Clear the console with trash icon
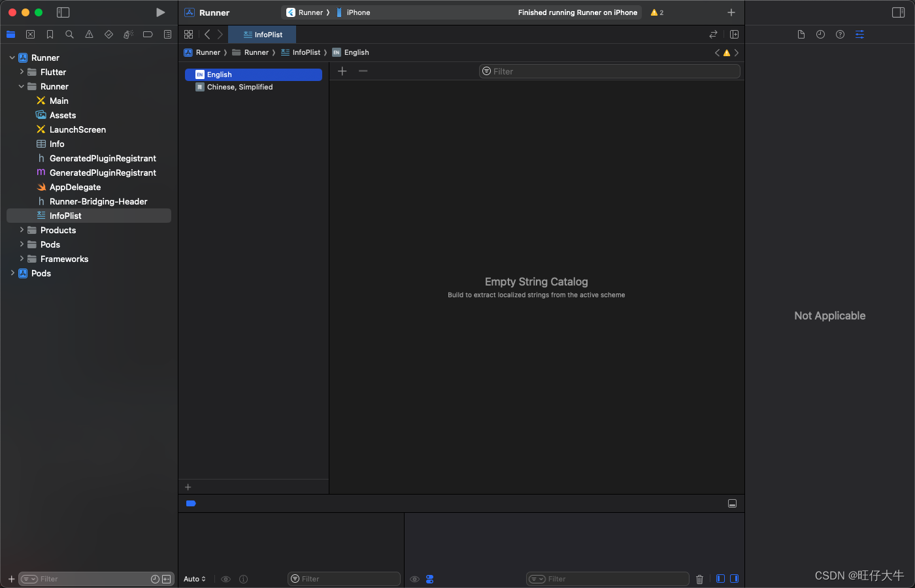 pyautogui.click(x=699, y=579)
